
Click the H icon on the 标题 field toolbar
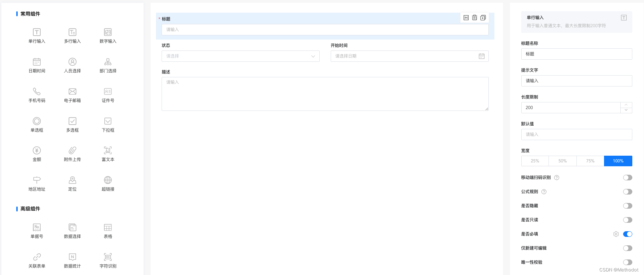pos(466,18)
